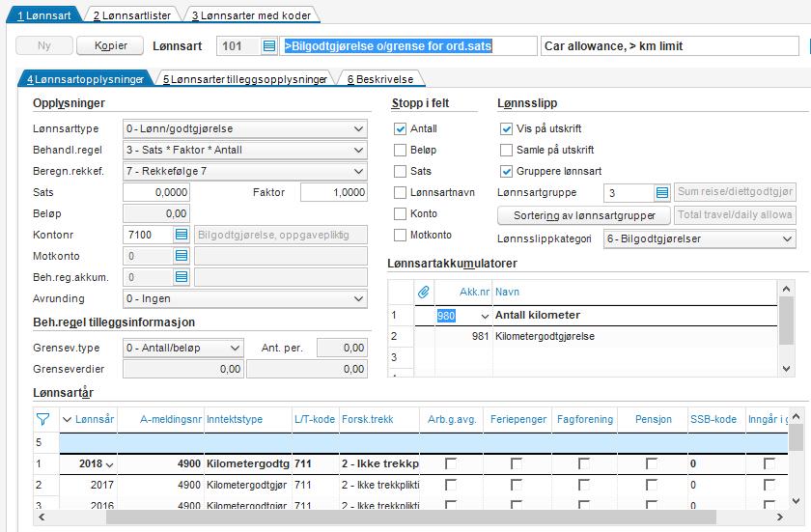
Task: Click the Lønnsartgruppe number field
Action: pyautogui.click(x=629, y=193)
